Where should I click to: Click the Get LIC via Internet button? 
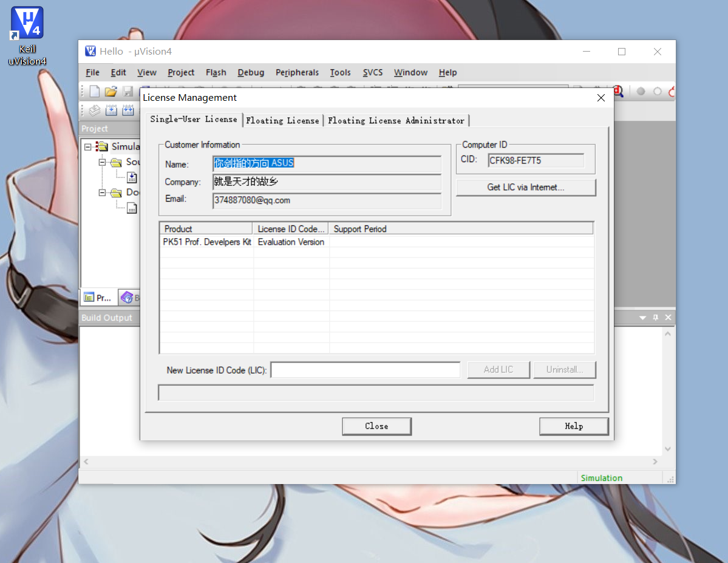[526, 187]
